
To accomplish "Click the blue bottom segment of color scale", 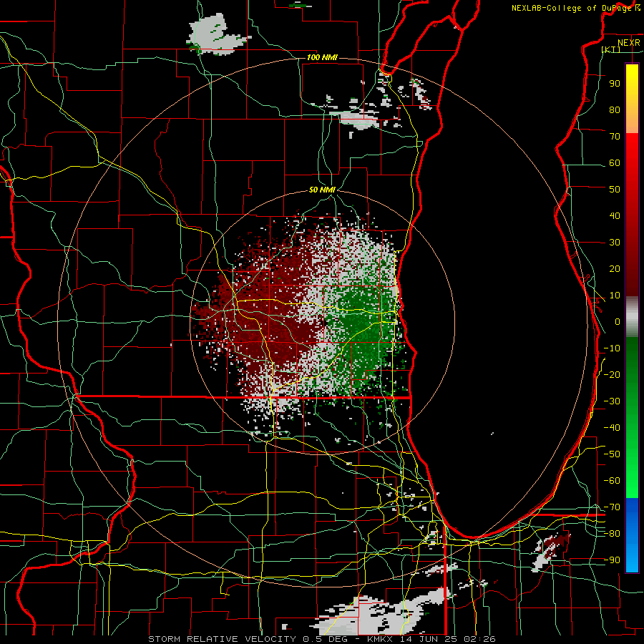I will pos(632,535).
